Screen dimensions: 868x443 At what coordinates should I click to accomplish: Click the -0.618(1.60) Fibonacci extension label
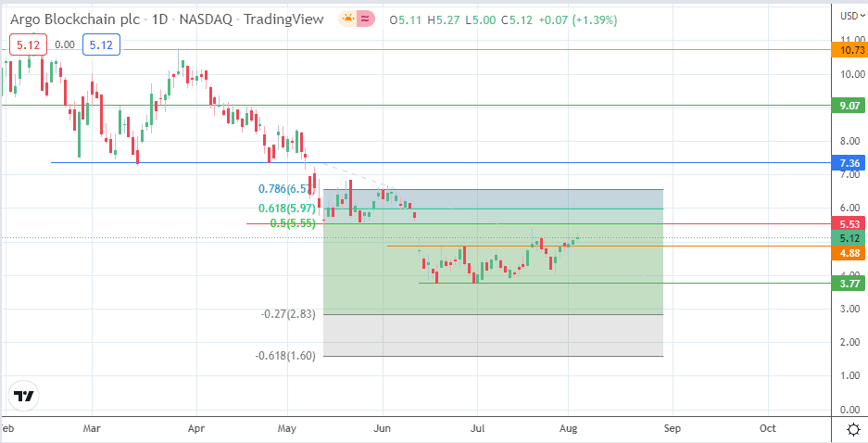click(x=285, y=356)
